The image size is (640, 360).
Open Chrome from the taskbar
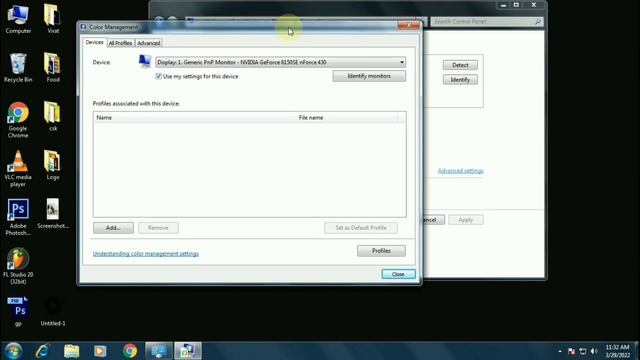130,351
